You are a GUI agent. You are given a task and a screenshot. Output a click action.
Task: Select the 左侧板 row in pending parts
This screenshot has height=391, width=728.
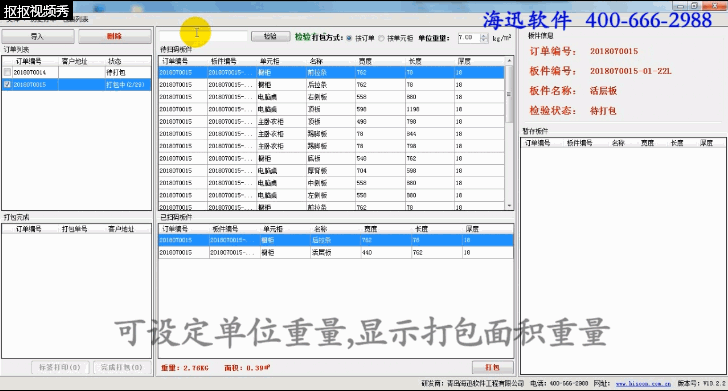[332, 195]
